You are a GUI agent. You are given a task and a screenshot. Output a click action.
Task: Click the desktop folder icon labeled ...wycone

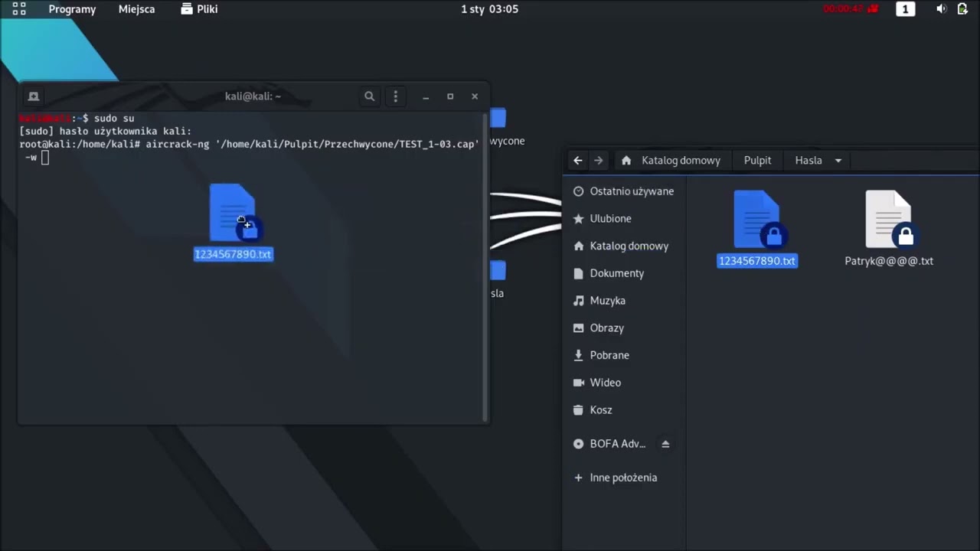(x=498, y=119)
